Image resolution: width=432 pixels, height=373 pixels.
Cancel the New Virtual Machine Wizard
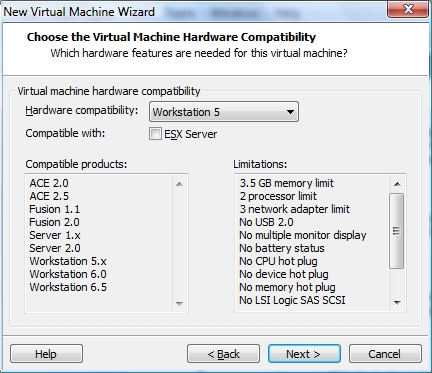click(x=385, y=354)
